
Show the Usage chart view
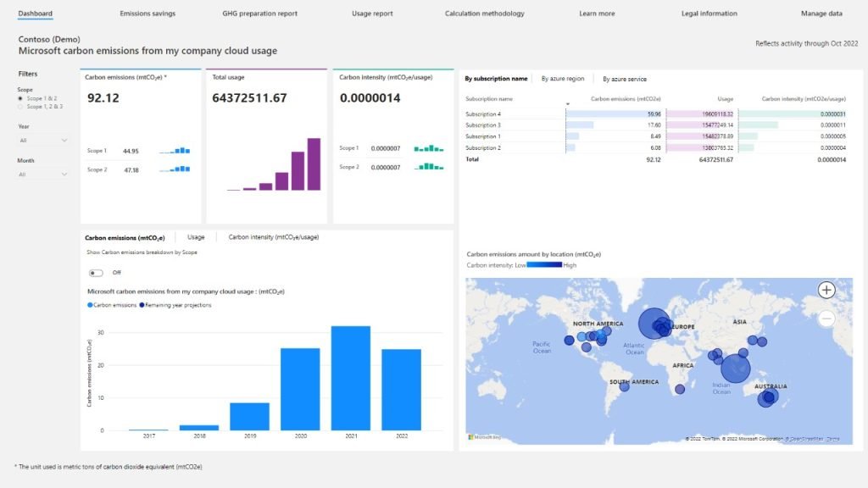coord(196,237)
